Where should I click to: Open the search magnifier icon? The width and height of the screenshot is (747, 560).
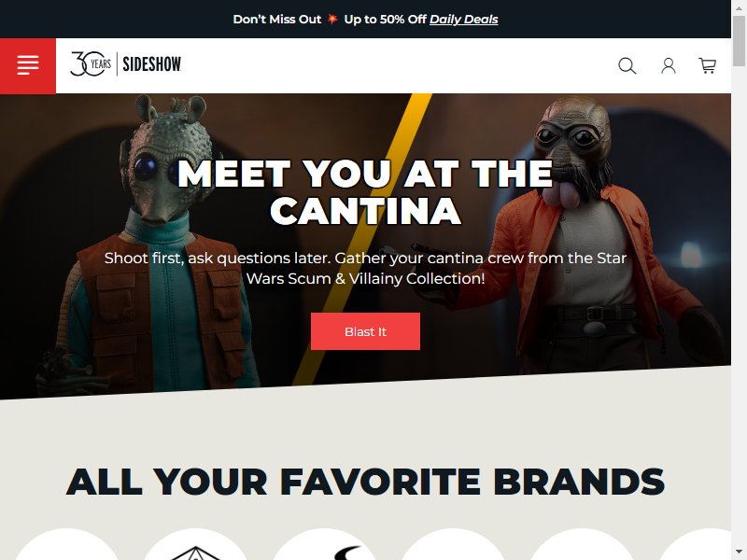[x=627, y=65]
